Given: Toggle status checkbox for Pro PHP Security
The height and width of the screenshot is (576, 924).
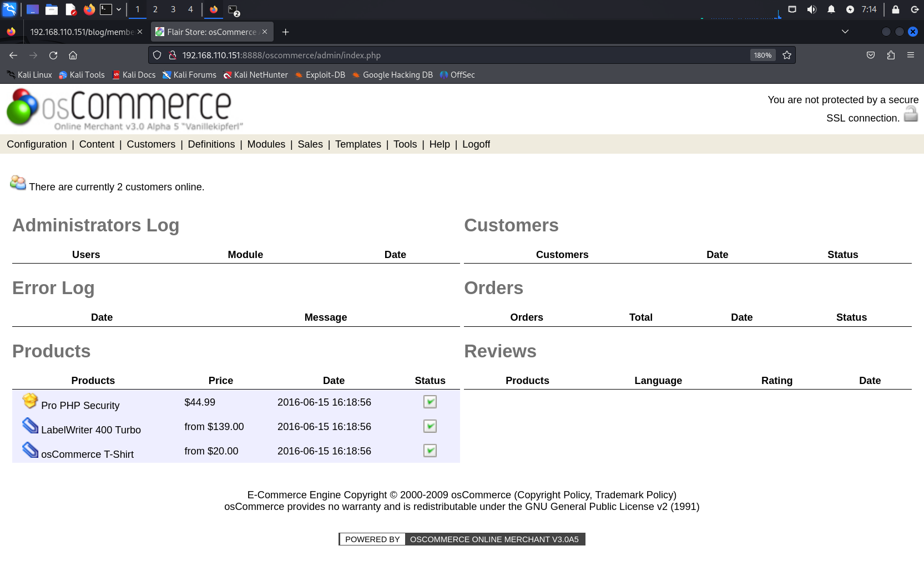Looking at the screenshot, I should pyautogui.click(x=430, y=402).
